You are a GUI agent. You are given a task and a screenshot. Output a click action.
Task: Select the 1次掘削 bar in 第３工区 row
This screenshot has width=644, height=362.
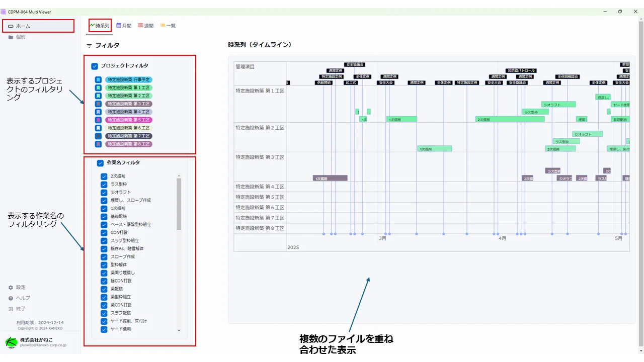330,178
